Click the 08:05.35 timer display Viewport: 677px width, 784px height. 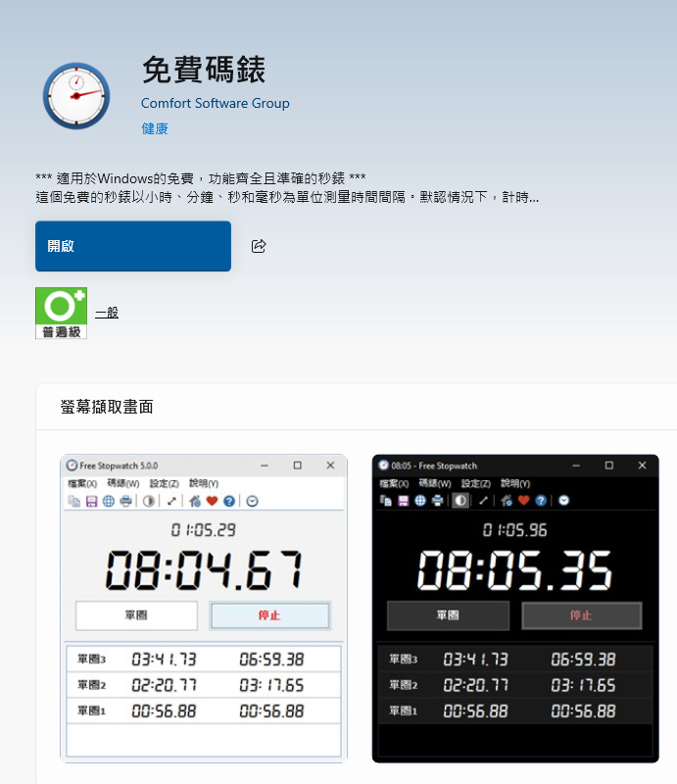[515, 570]
